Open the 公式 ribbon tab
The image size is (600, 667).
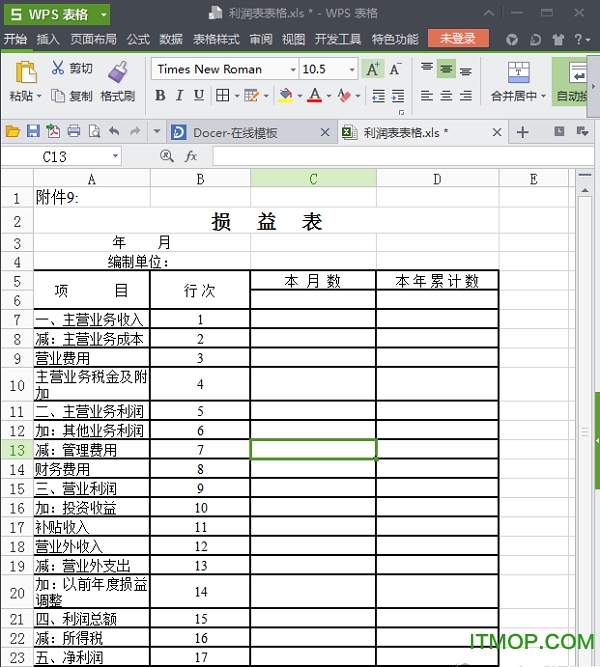pos(138,40)
